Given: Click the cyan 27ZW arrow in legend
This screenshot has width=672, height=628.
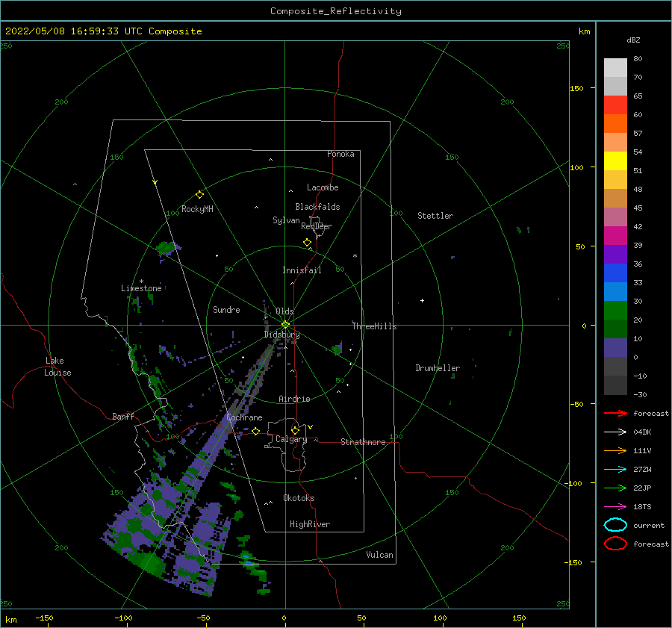Looking at the screenshot, I should click(x=615, y=470).
